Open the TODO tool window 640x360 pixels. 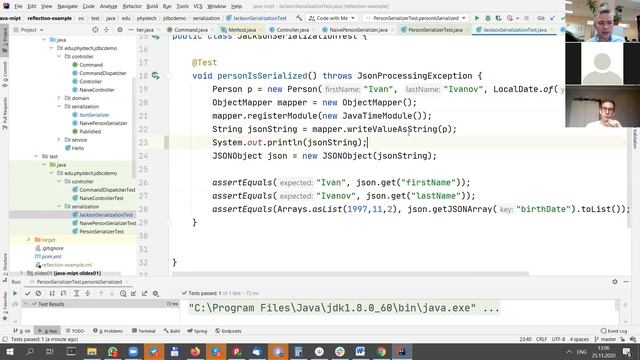[x=75, y=331]
